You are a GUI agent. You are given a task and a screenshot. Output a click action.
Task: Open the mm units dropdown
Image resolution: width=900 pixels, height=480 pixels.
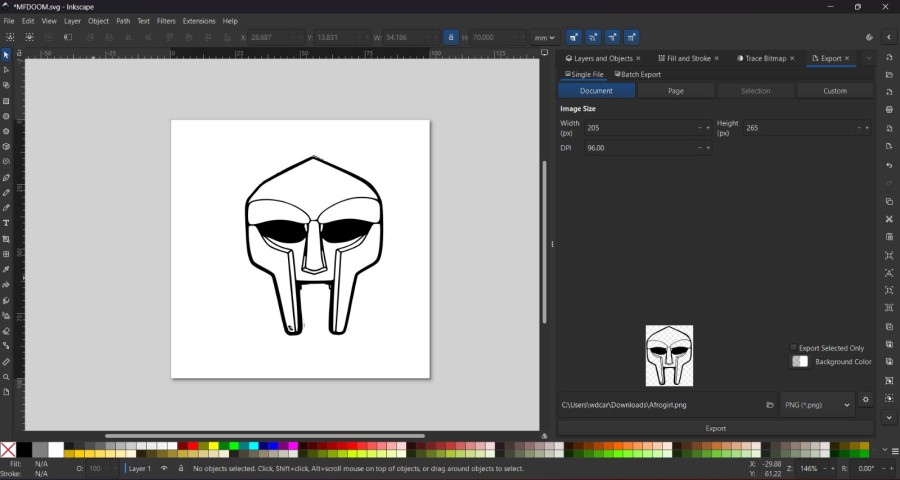point(544,37)
